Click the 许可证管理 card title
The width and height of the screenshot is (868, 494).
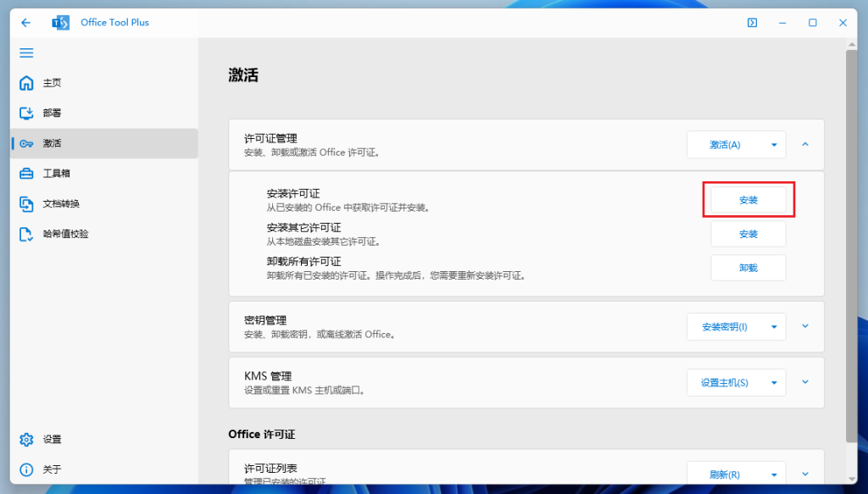[x=270, y=139]
